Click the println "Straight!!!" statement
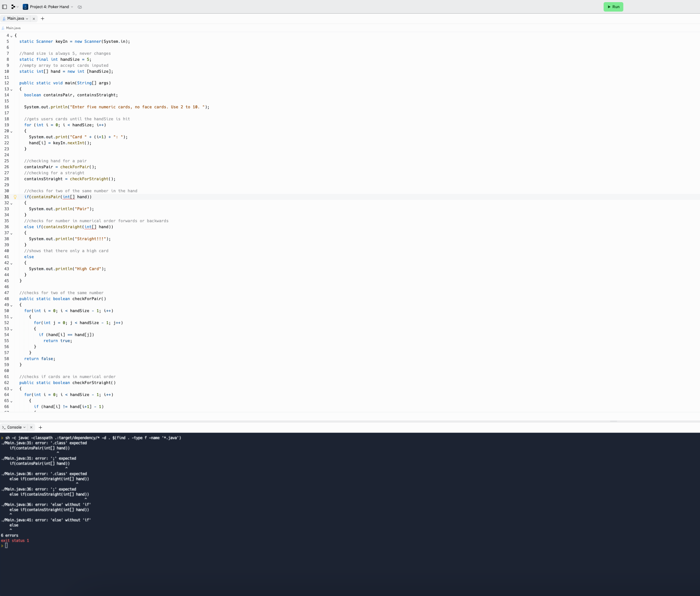This screenshot has height=596, width=700. (x=70, y=239)
